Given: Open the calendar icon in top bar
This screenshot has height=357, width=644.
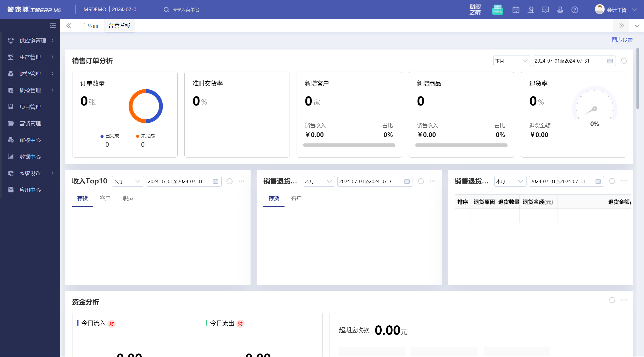Looking at the screenshot, I should [x=516, y=10].
